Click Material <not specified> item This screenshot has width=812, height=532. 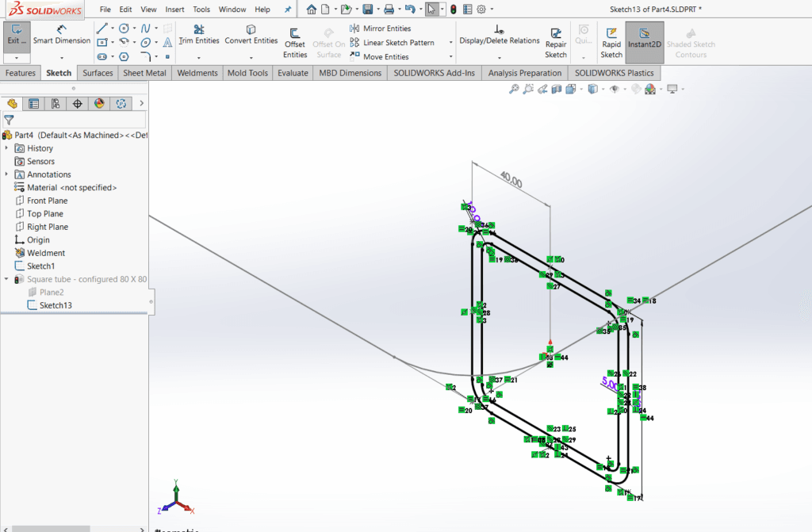click(x=71, y=187)
